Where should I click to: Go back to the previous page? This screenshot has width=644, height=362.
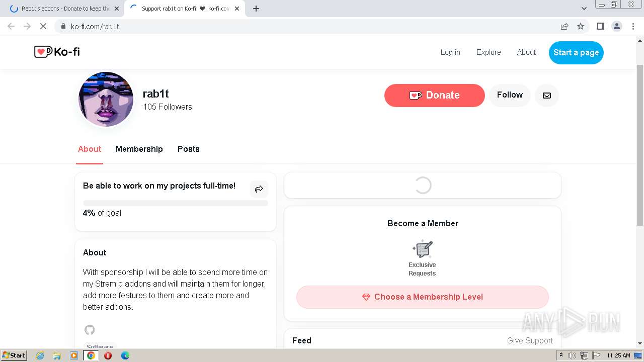[11, 26]
